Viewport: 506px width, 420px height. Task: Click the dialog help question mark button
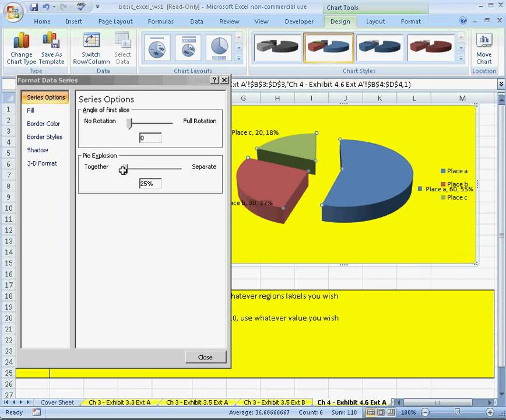[215, 80]
